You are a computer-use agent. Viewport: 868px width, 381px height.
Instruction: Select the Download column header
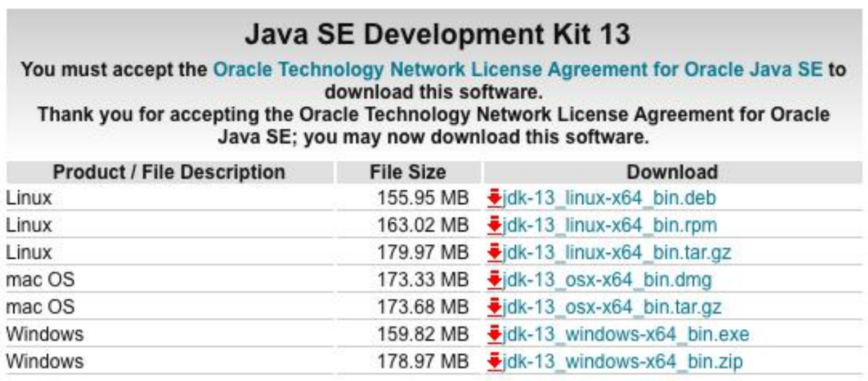(x=672, y=172)
